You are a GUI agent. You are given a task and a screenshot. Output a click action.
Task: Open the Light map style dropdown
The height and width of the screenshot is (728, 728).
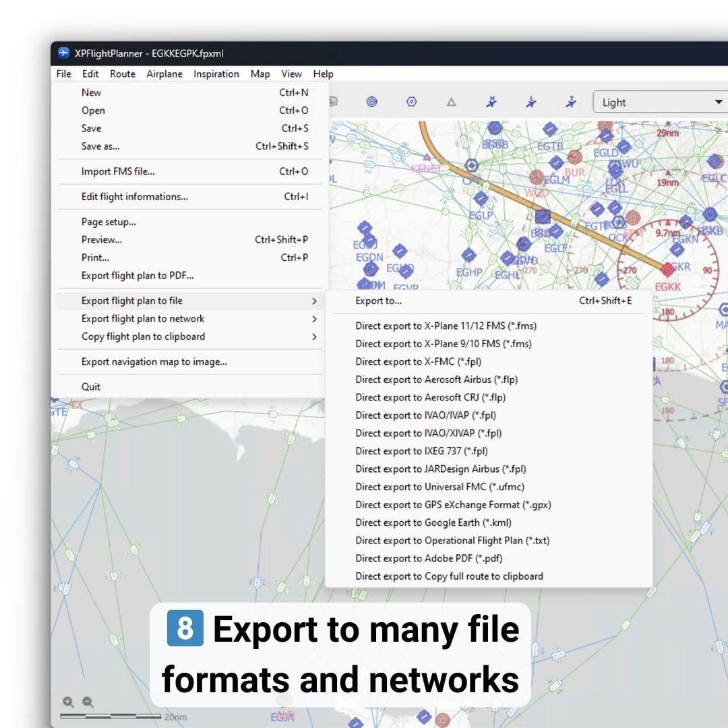[661, 102]
